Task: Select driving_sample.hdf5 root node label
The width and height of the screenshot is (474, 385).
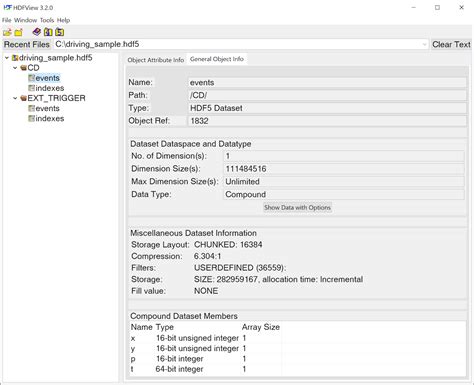Action: coord(56,58)
